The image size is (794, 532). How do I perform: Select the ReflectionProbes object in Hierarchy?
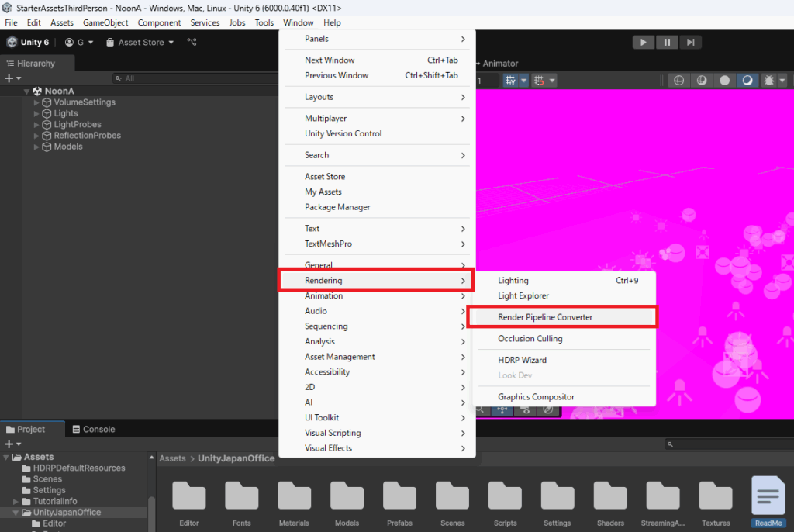tap(87, 136)
